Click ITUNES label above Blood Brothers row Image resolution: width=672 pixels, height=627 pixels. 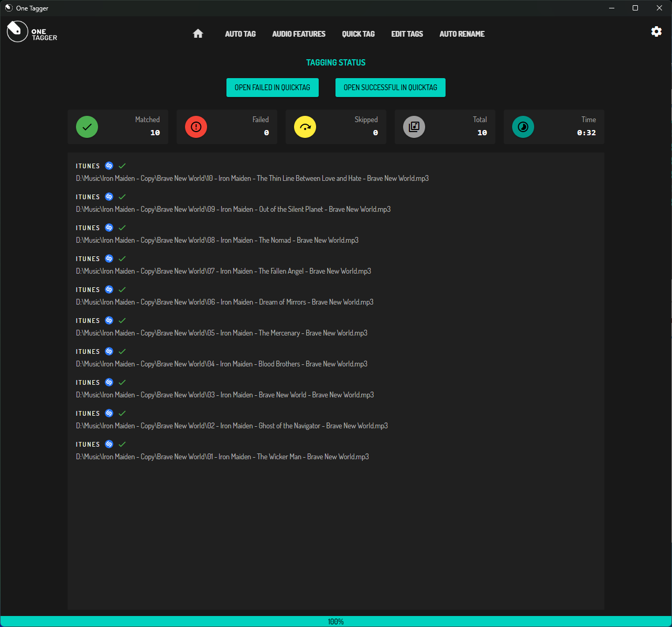(88, 352)
